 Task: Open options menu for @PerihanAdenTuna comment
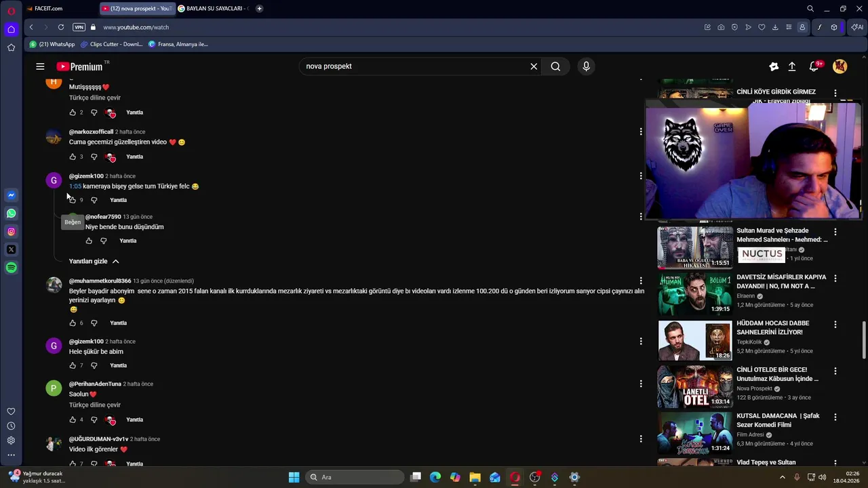tap(641, 384)
